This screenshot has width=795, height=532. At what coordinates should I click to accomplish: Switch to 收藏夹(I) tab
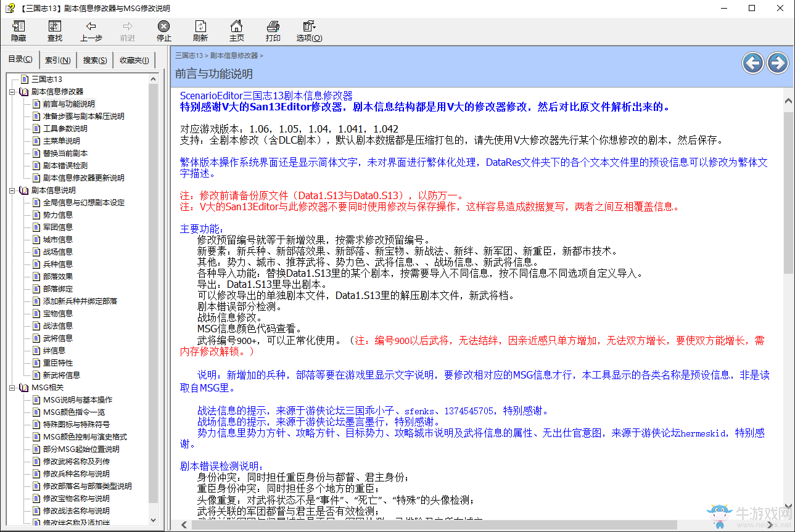134,60
